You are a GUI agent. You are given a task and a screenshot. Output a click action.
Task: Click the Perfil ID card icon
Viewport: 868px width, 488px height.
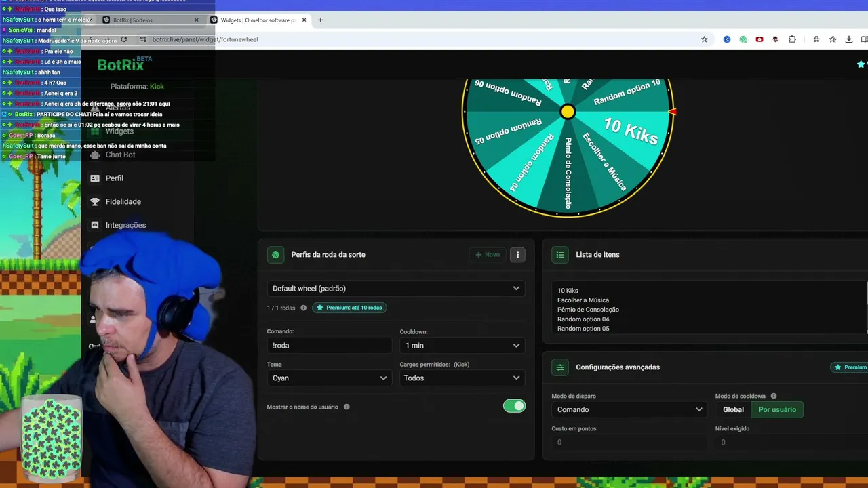click(x=95, y=178)
